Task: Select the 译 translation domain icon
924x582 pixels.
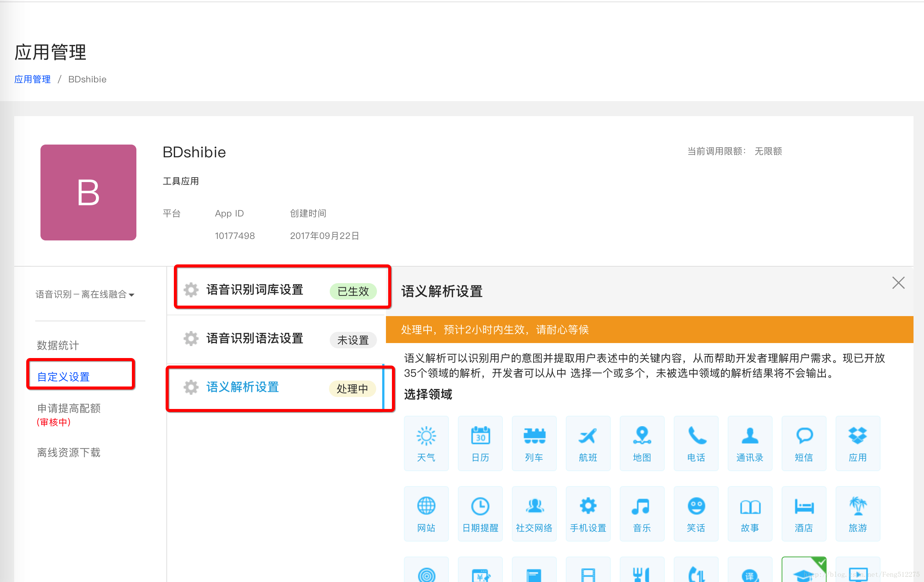Action: tap(750, 570)
